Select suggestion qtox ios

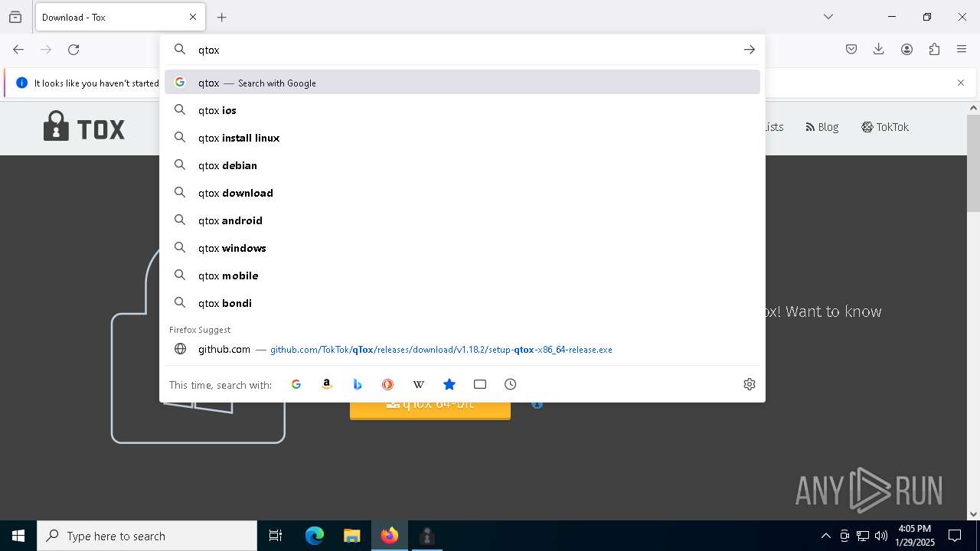[462, 110]
